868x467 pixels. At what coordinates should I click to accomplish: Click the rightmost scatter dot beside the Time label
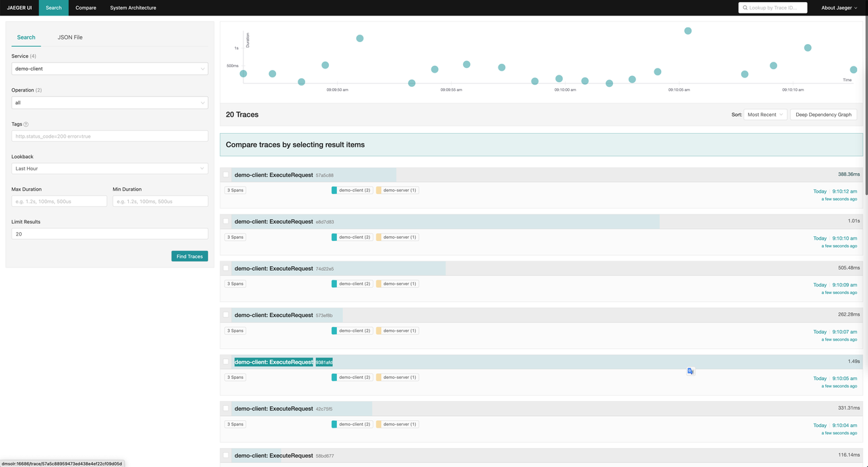pyautogui.click(x=853, y=69)
